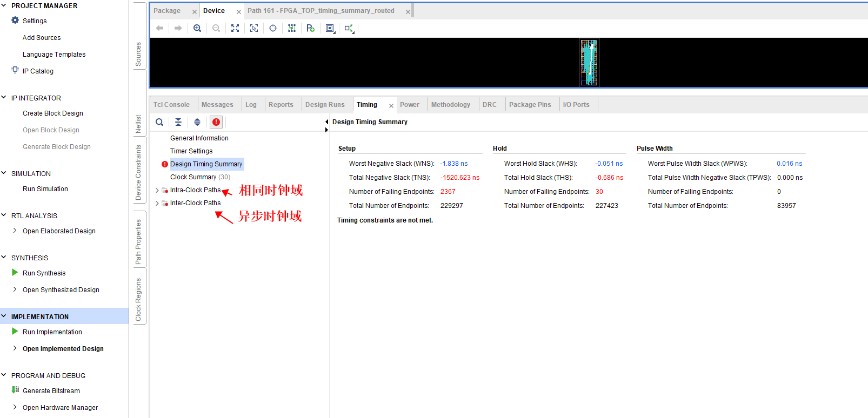Click the WHS value -0.051 ns
This screenshot has height=418, width=868.
click(x=609, y=164)
